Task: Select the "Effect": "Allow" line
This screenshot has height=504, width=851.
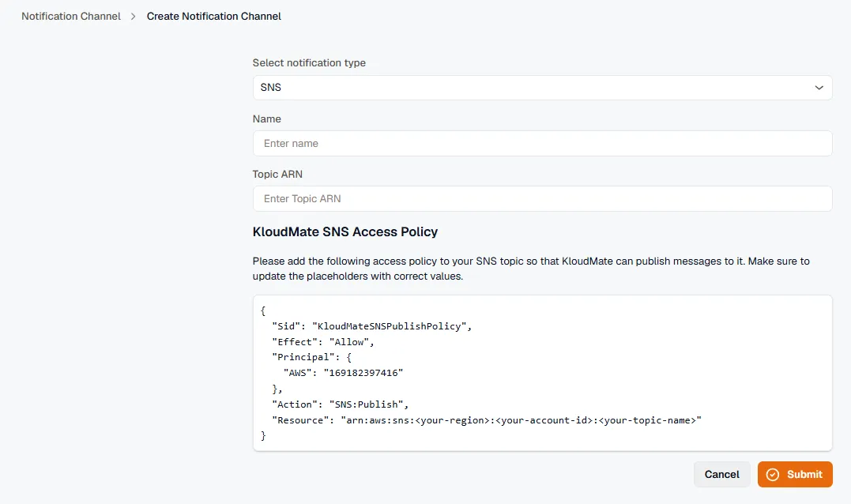Action: 323,342
